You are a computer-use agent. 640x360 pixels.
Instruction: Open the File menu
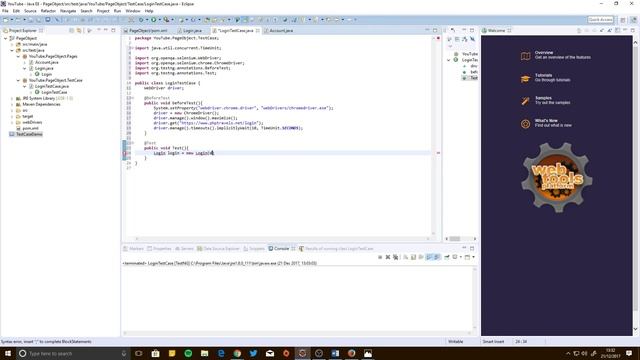[x=5, y=11]
